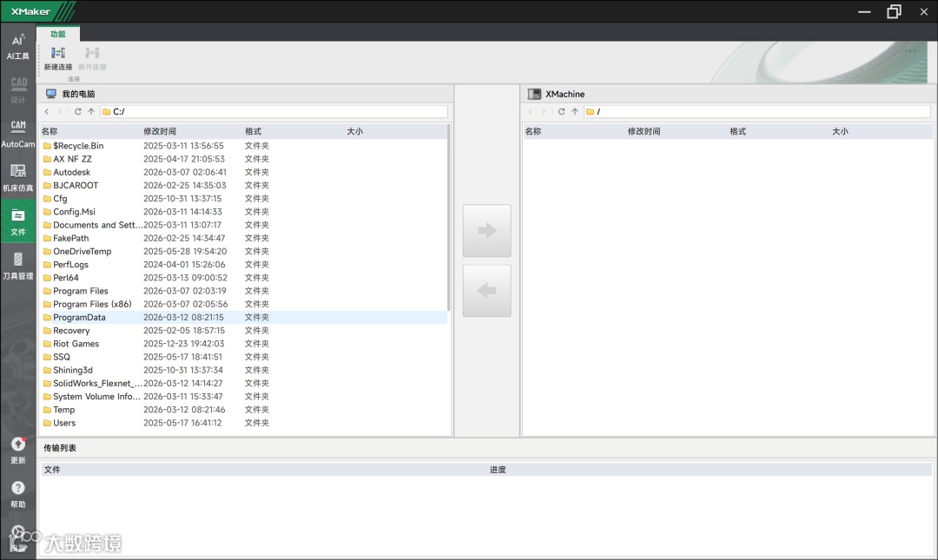Click the transfer-to-machine right arrow button
Viewport: 938px width, 560px height.
487,230
